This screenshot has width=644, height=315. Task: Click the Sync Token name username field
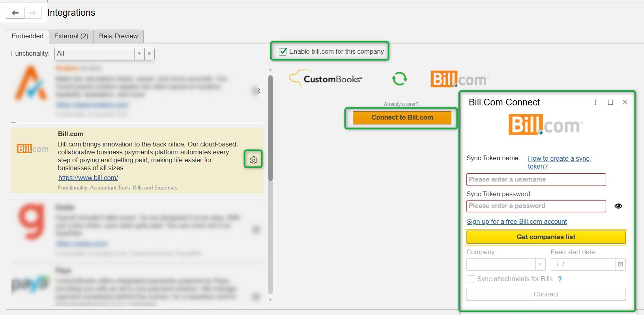pyautogui.click(x=536, y=179)
